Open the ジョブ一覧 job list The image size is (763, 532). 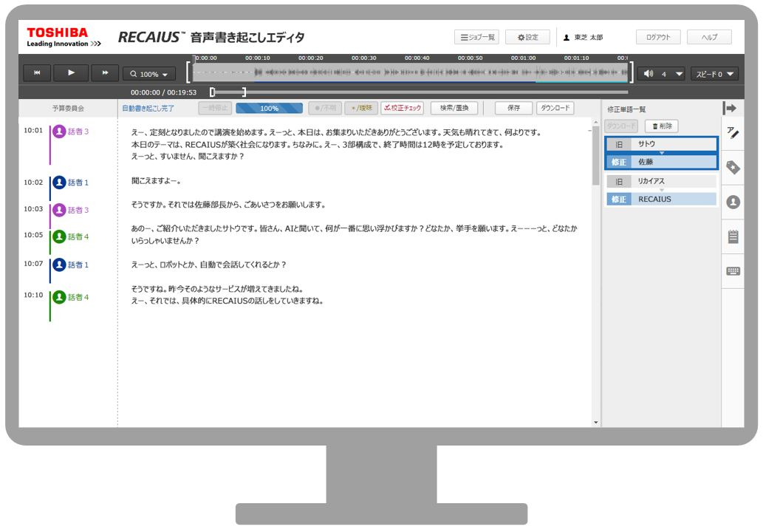coord(476,38)
